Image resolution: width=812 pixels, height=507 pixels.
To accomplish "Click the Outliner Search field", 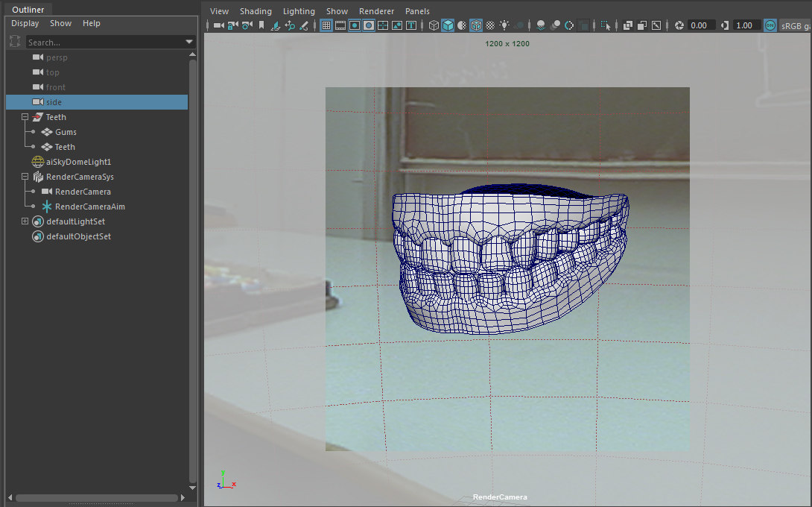I will click(104, 42).
